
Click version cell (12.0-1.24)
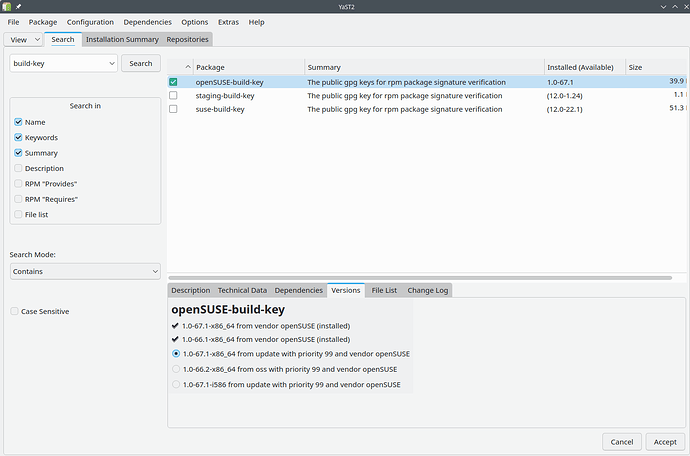(x=564, y=96)
